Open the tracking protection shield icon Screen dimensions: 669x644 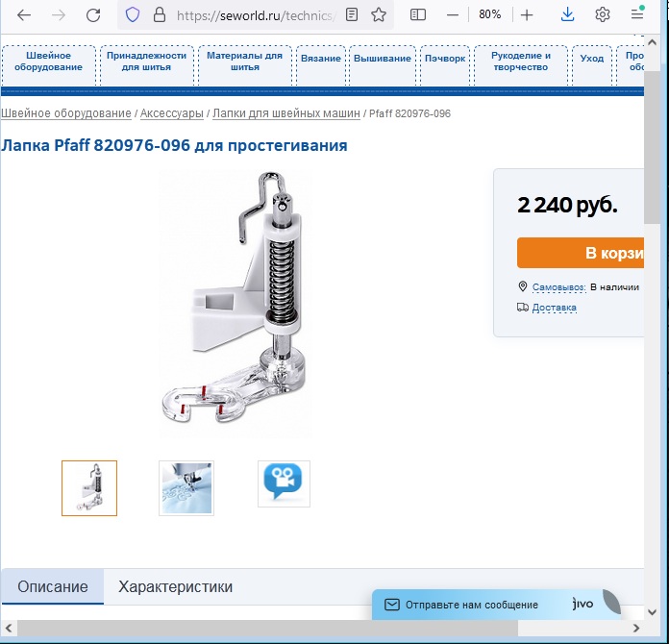[x=133, y=15]
